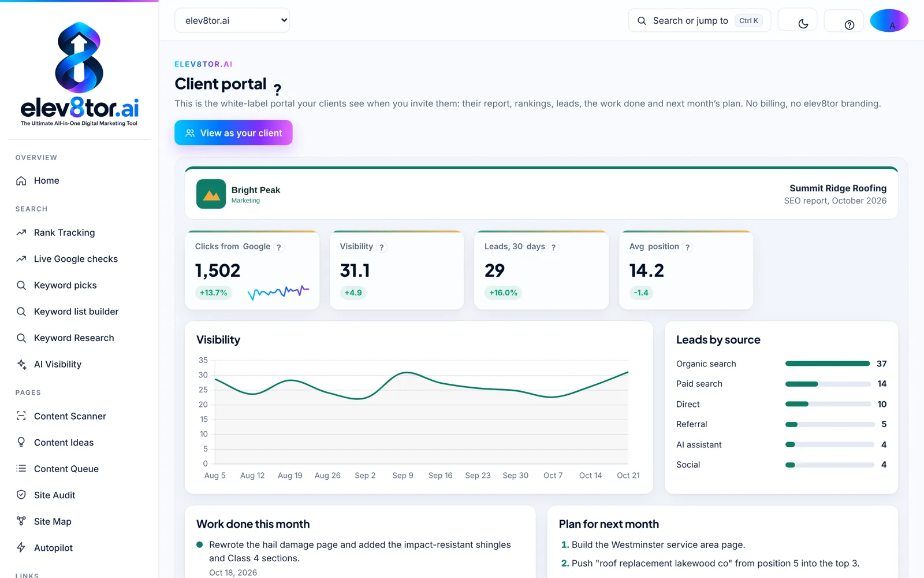Click "Build the Westminster service area page"
Image resolution: width=924 pixels, height=578 pixels.
(657, 545)
